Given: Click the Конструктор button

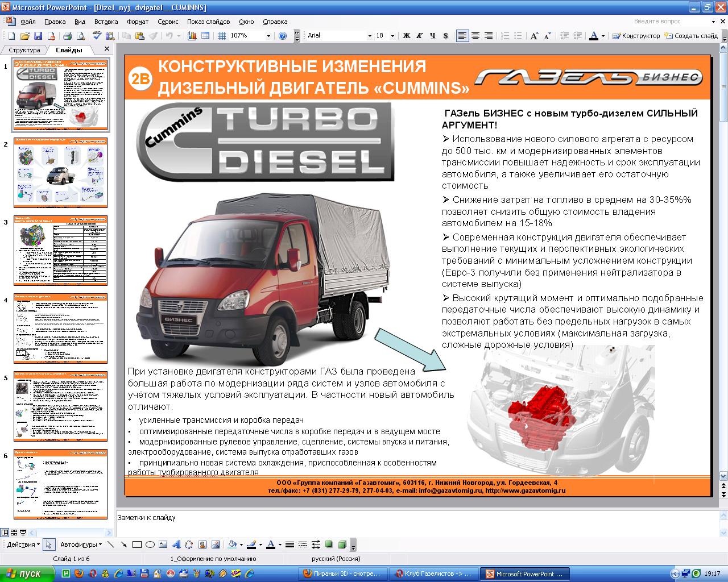Looking at the screenshot, I should point(636,36).
